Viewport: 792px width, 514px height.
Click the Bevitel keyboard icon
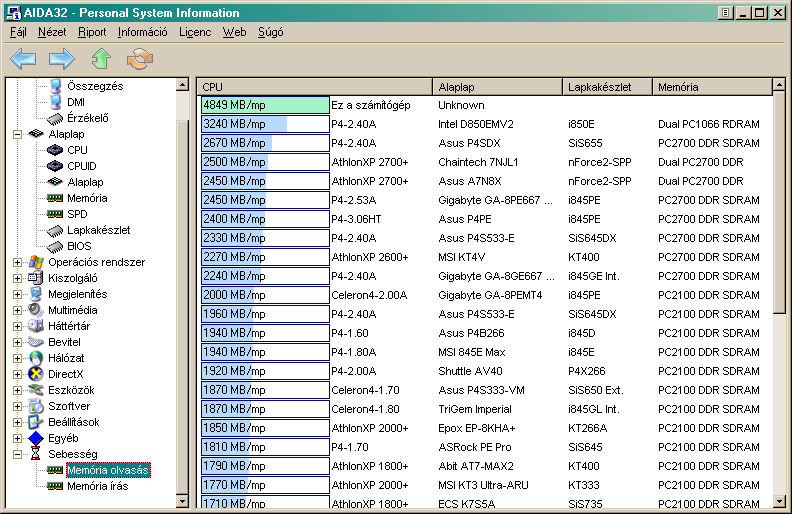[36, 342]
